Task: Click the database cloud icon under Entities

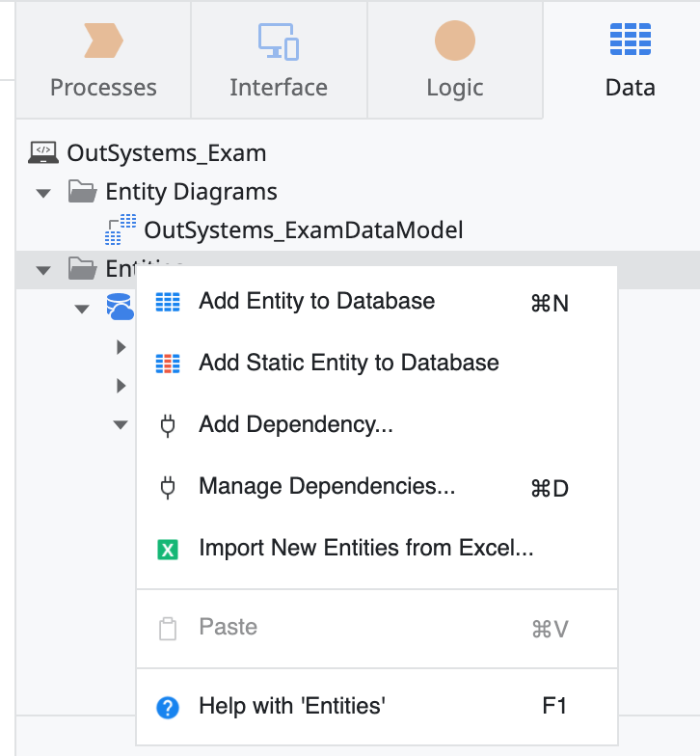Action: (120, 309)
